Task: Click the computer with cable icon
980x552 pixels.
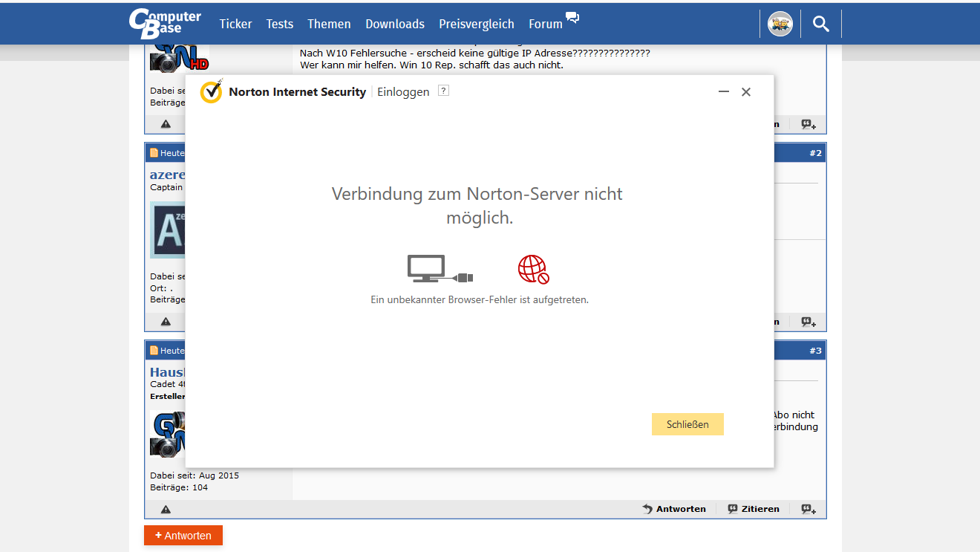Action: pyautogui.click(x=440, y=269)
